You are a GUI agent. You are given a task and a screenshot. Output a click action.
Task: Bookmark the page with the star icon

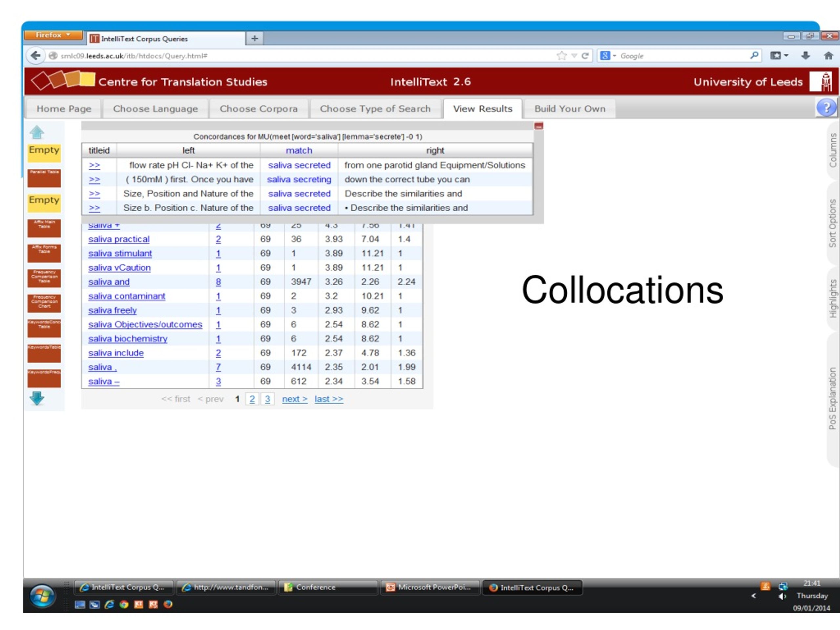(x=561, y=56)
